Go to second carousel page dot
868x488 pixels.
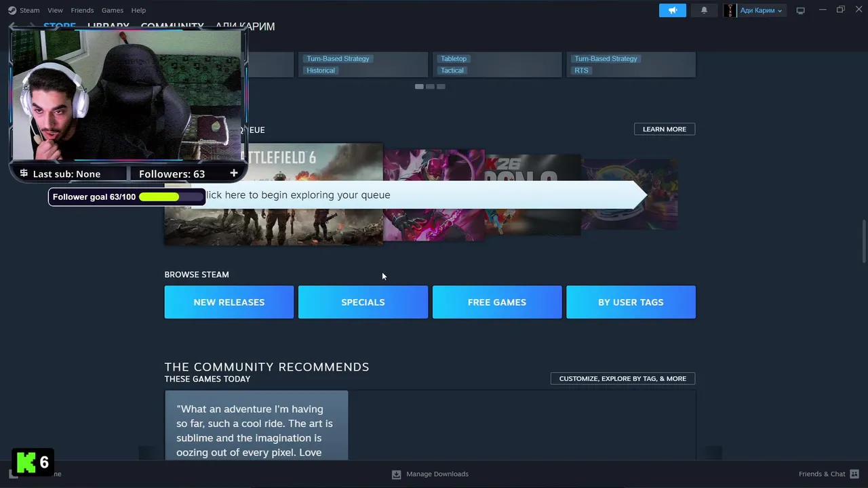coord(430,87)
